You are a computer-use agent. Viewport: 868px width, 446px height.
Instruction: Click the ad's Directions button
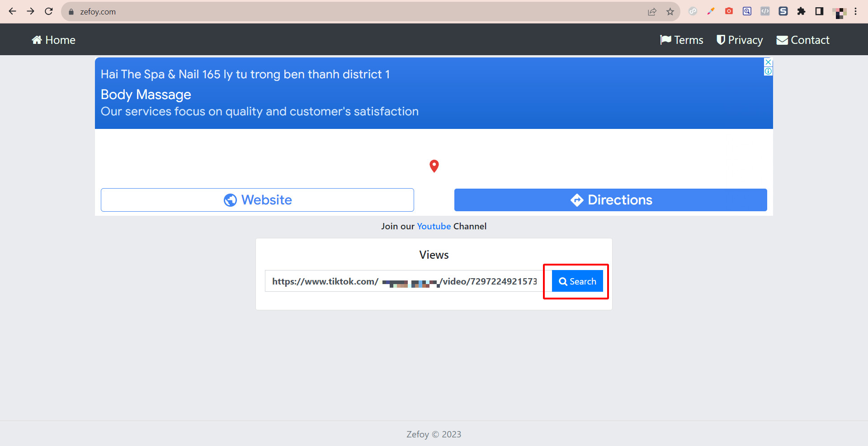[610, 200]
